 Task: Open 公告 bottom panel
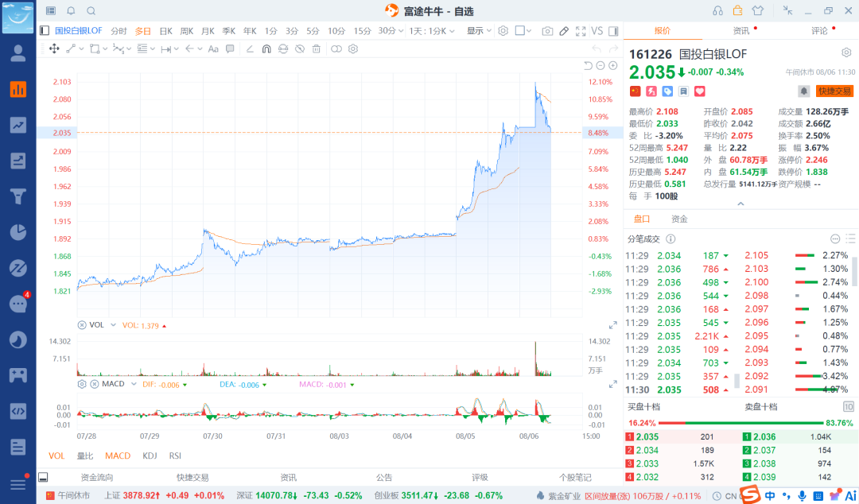tap(384, 477)
